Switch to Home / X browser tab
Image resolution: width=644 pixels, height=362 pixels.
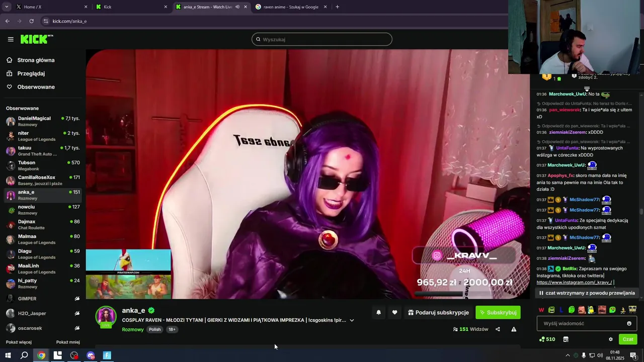pos(50,7)
